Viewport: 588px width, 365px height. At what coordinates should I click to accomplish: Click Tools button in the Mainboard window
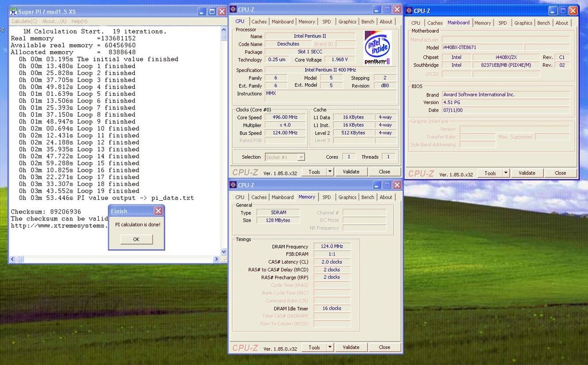490,173
